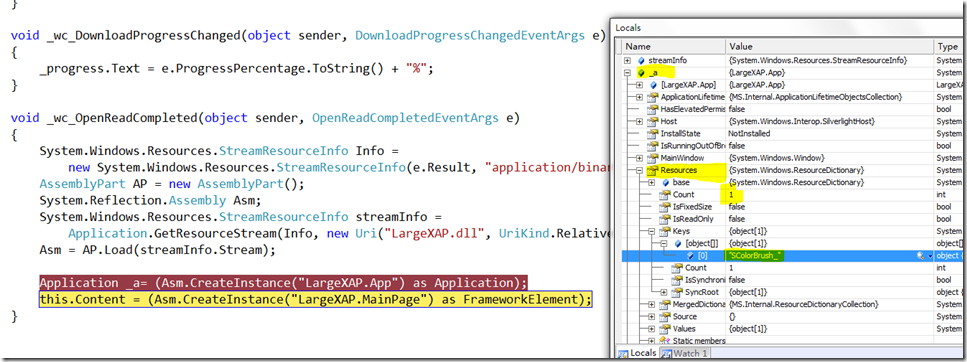Click the field icon beside _a
Image resolution: width=967 pixels, height=362 pixels.
[641, 73]
